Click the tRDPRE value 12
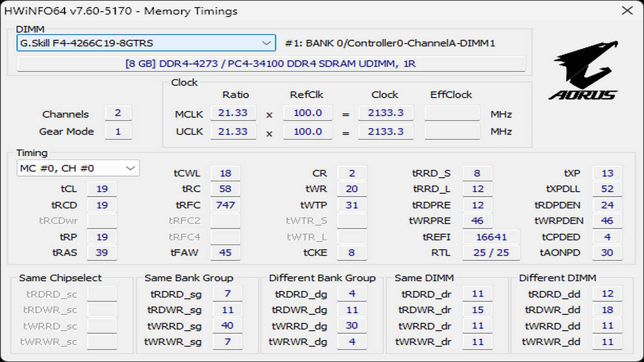The width and height of the screenshot is (644, 362). (x=477, y=205)
